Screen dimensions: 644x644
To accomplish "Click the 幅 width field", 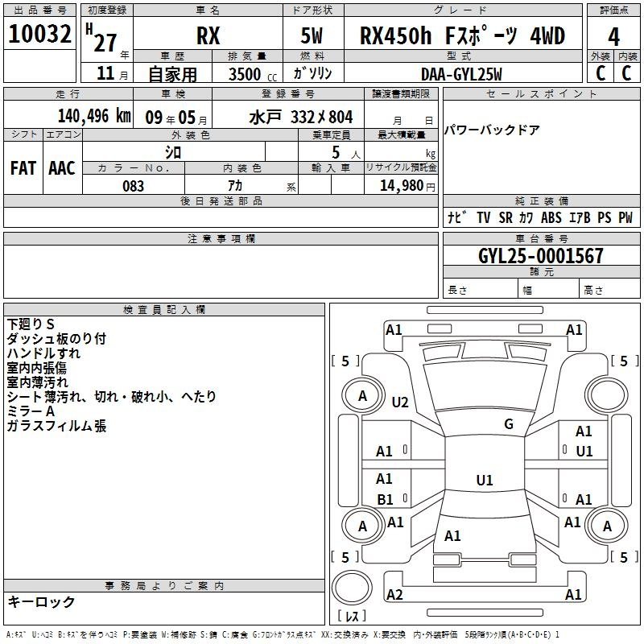I will 548,290.
